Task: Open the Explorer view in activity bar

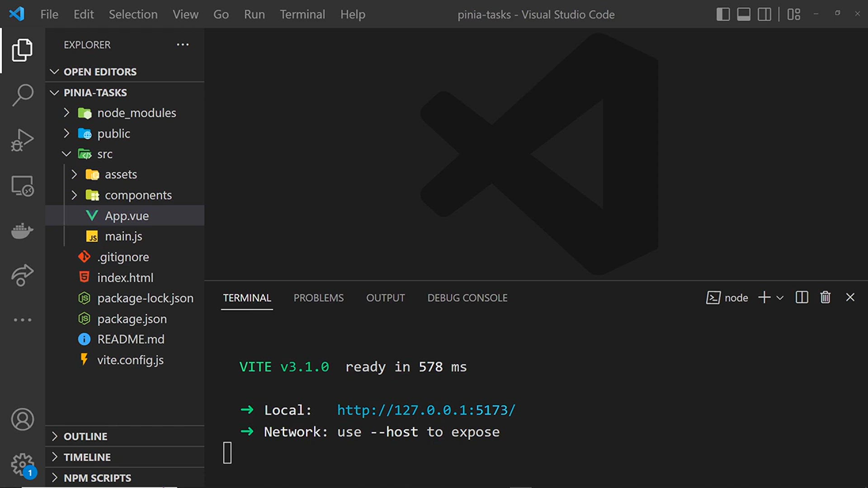Action: (22, 50)
